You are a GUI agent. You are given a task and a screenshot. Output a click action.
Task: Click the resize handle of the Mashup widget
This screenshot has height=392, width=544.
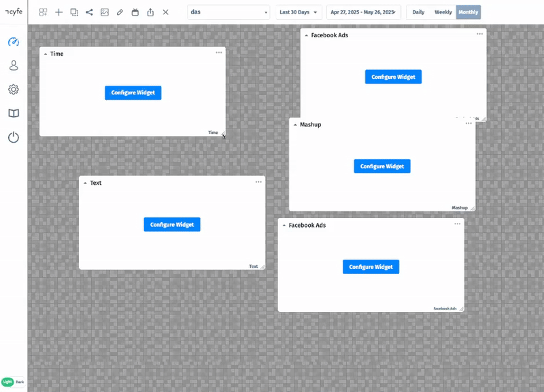pyautogui.click(x=473, y=208)
